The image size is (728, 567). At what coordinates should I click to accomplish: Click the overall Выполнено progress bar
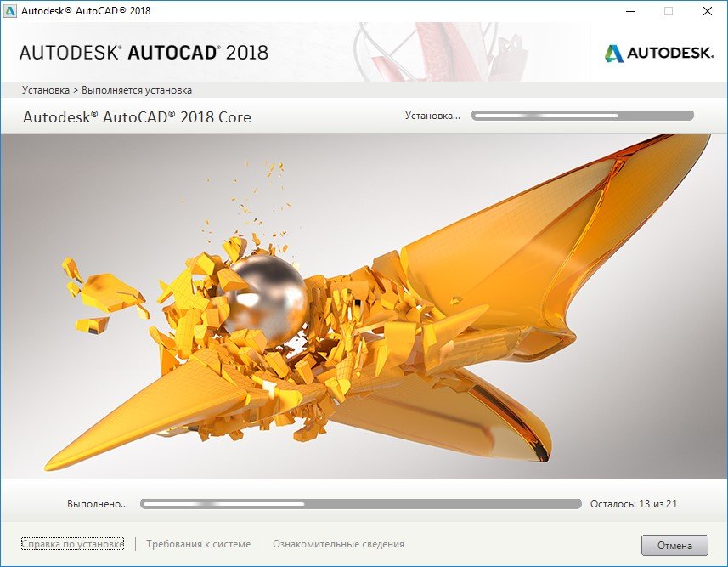361,504
